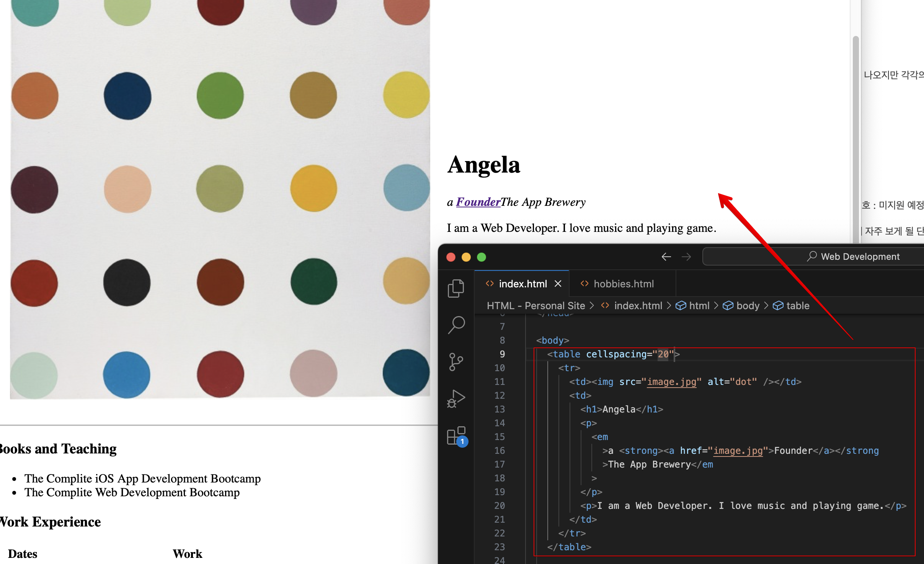The height and width of the screenshot is (564, 924).
Task: Click line number 9 in the editor gutter
Action: tap(502, 354)
